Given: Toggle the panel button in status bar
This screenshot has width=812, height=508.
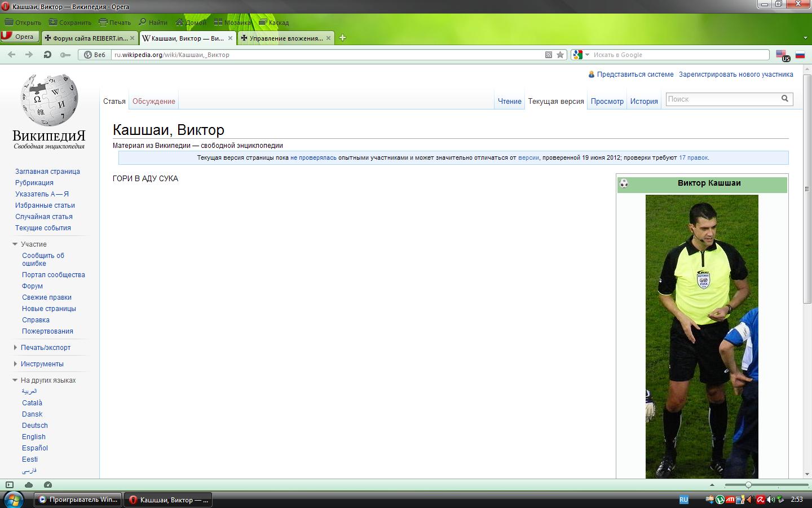Looking at the screenshot, I should tap(10, 485).
